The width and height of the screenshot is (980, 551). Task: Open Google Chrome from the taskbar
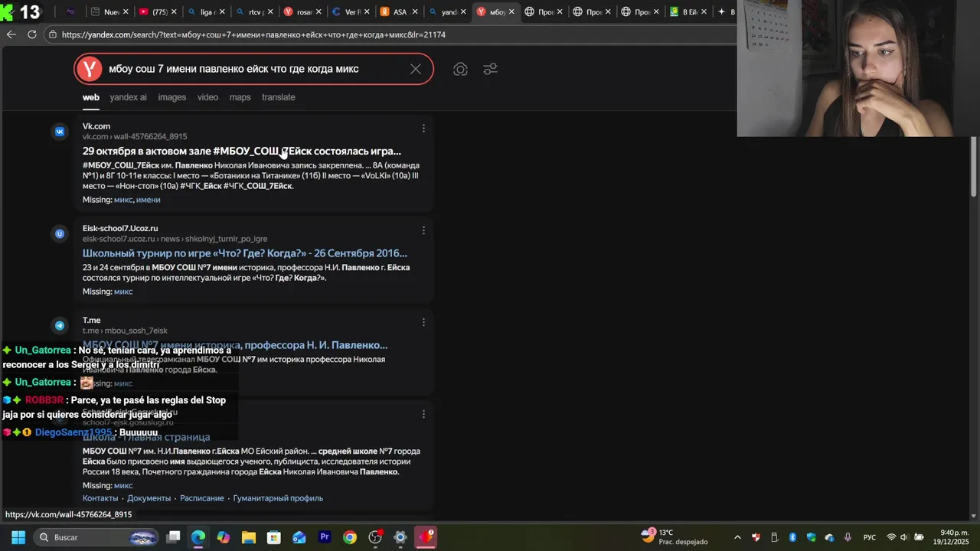pos(350,537)
